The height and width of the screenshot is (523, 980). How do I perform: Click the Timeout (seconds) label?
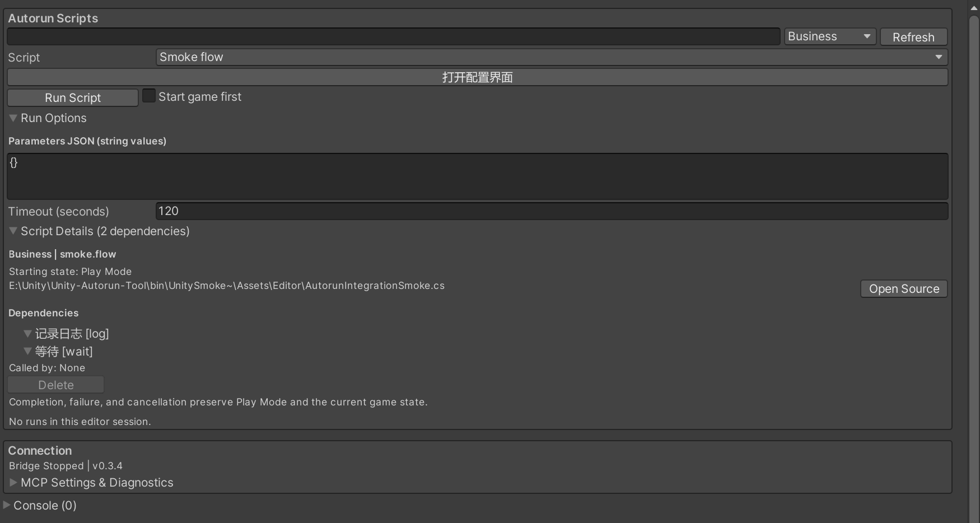point(58,212)
